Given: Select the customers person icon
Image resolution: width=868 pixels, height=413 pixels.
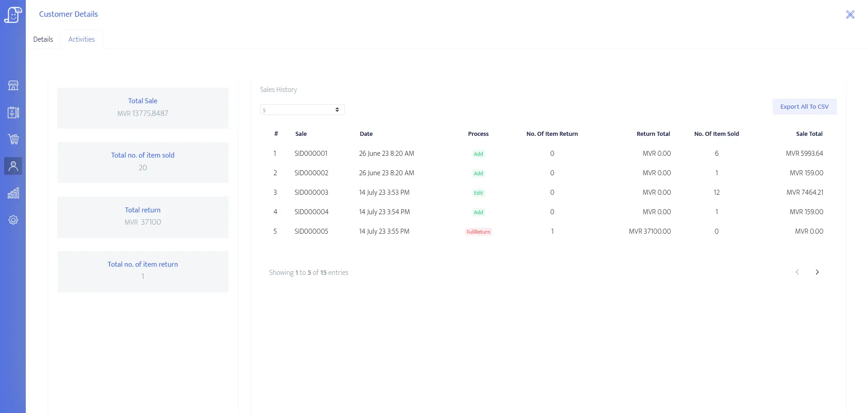Looking at the screenshot, I should click(x=13, y=166).
